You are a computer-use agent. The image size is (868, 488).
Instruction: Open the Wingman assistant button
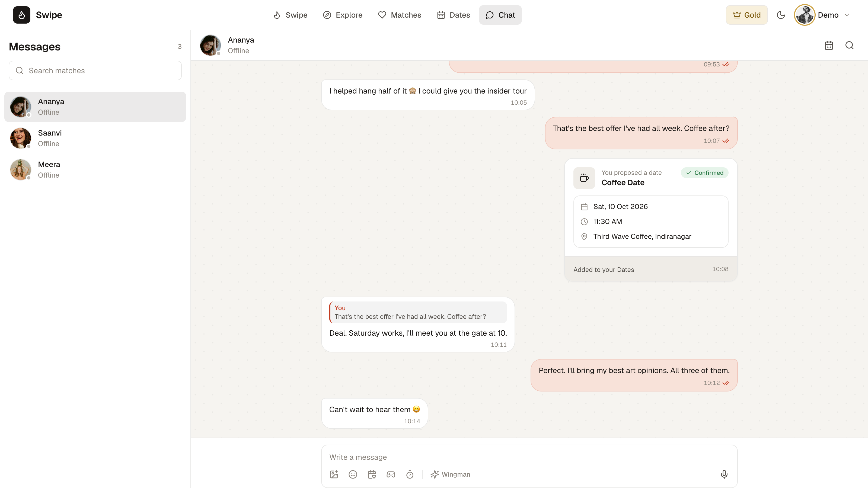point(450,474)
